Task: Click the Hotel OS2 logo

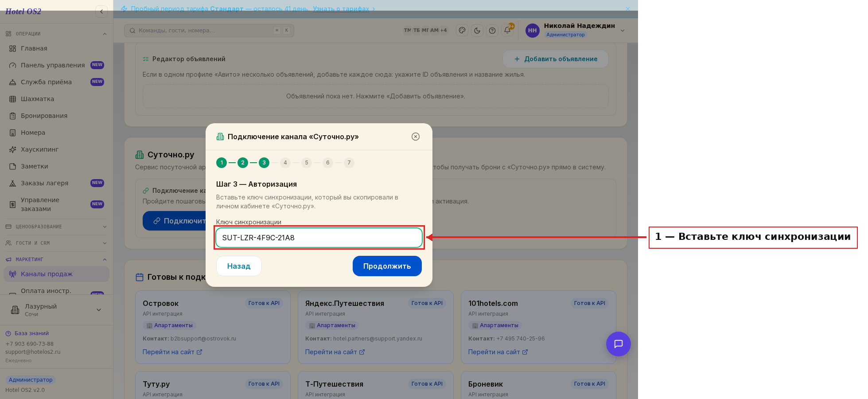Action: [x=23, y=12]
